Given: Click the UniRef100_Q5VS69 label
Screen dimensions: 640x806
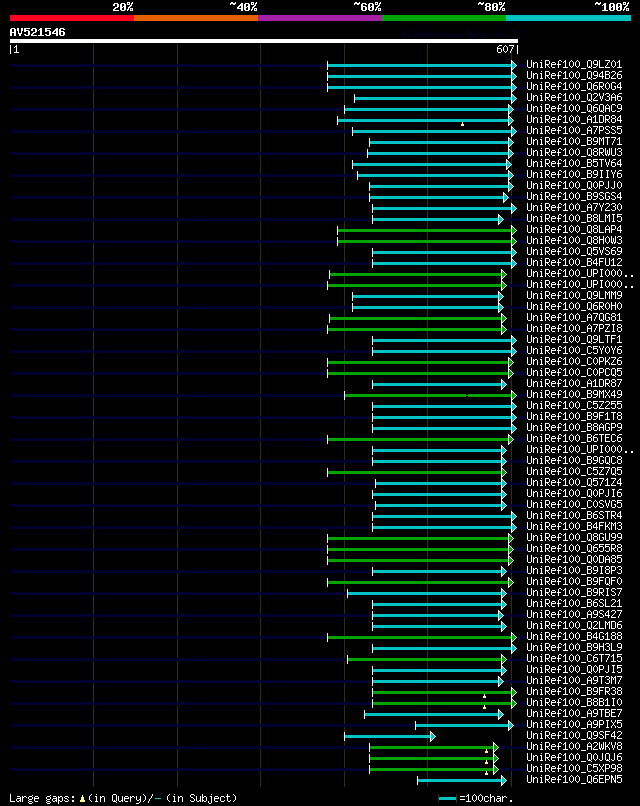Looking at the screenshot, I should 574,251.
